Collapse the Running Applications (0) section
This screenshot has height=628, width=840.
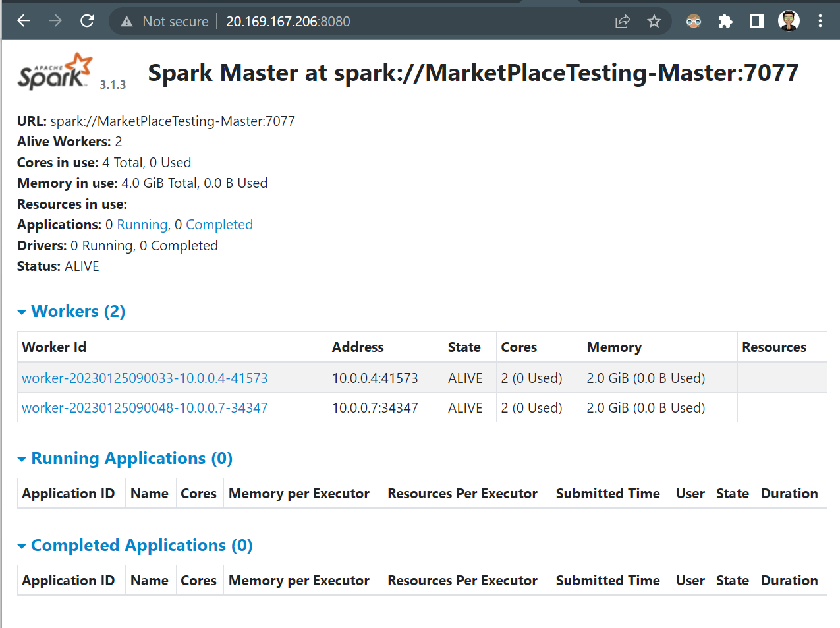coord(125,458)
